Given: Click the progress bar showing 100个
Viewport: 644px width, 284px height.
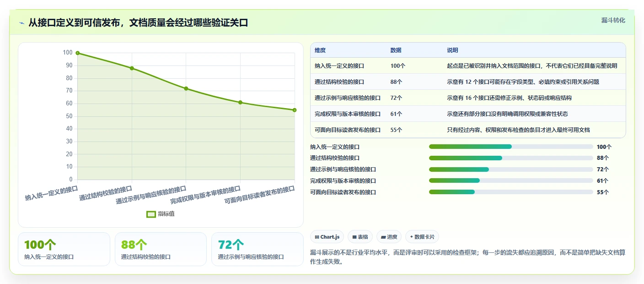Looking at the screenshot, I should [x=511, y=147].
